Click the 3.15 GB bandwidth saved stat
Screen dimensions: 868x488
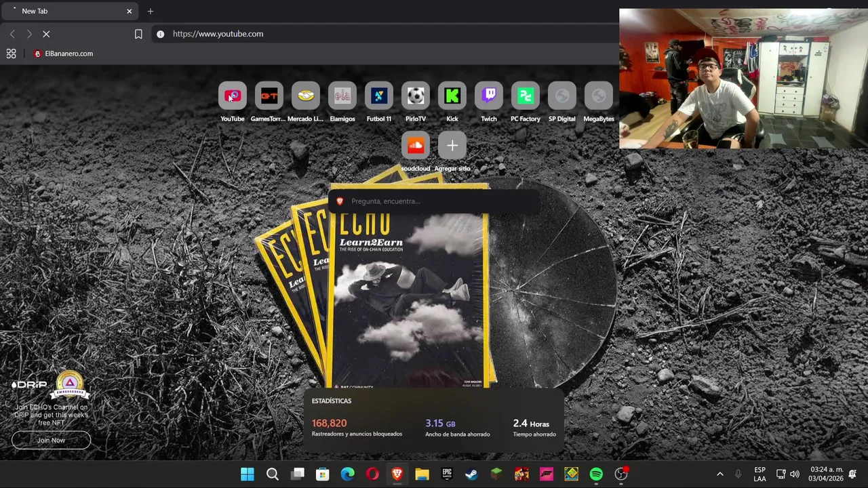click(x=457, y=428)
